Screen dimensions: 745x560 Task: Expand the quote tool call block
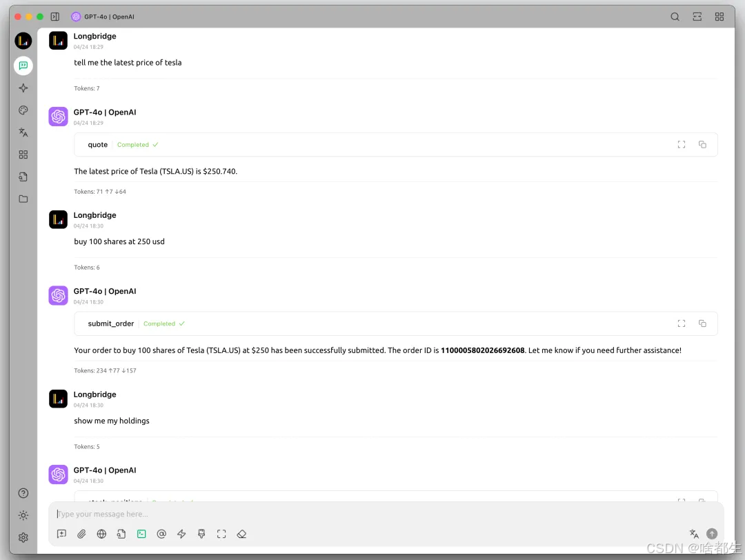pos(396,144)
